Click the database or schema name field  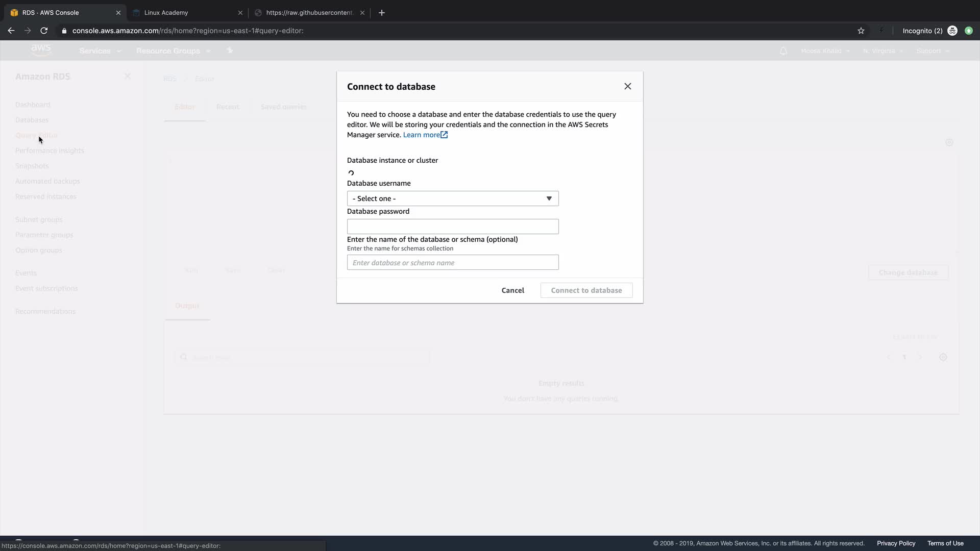(452, 263)
